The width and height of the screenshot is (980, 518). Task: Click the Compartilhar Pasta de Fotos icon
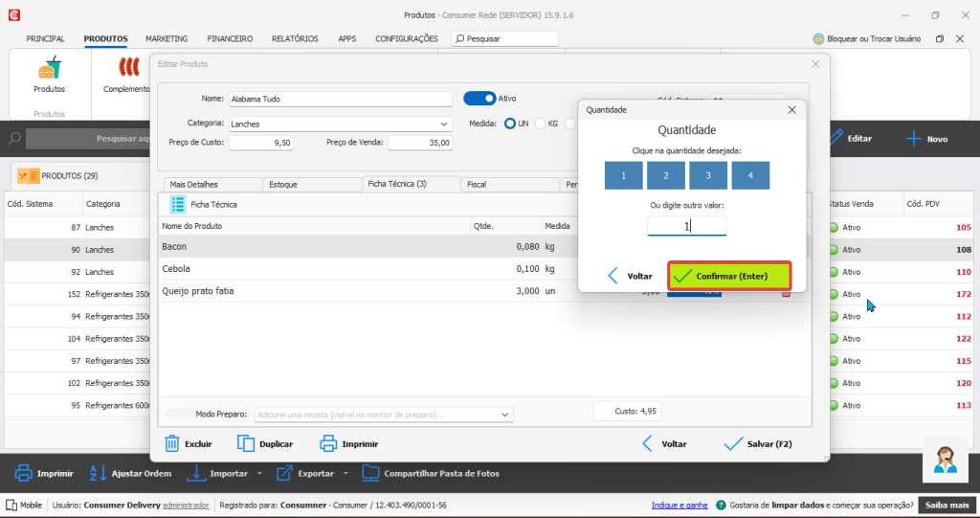tap(370, 473)
